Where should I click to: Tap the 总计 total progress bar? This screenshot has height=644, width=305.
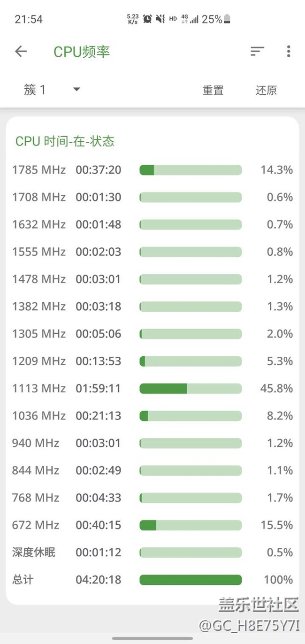click(x=191, y=580)
